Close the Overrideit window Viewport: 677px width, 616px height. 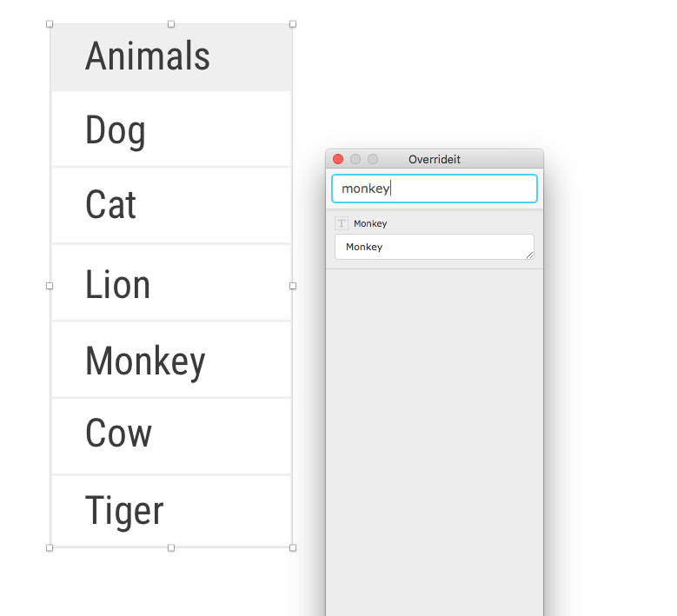point(338,159)
